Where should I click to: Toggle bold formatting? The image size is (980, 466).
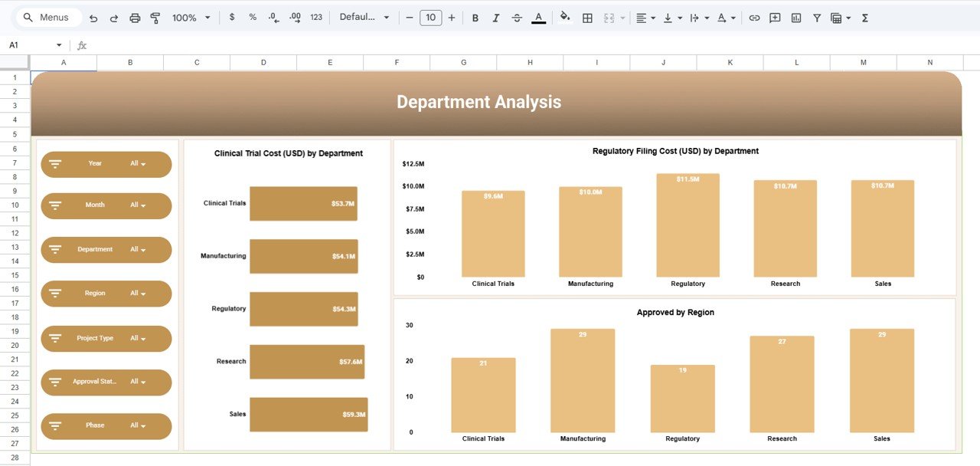(x=475, y=17)
